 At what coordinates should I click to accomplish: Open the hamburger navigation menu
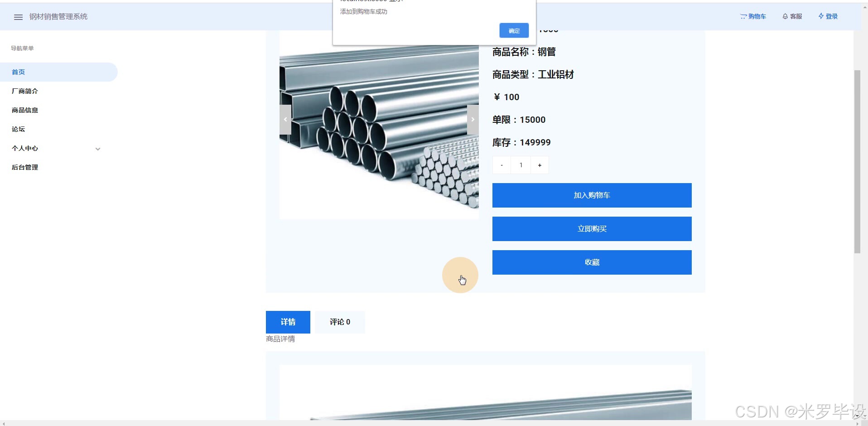(18, 17)
